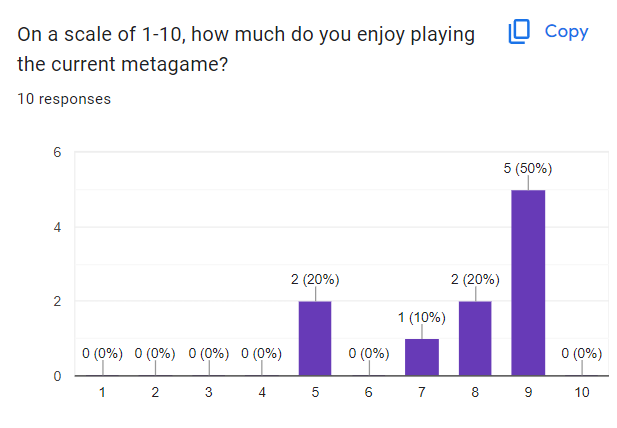This screenshot has height=428, width=617.
Task: Click the "0 (0%)" label above rating 10
Action: (x=581, y=353)
